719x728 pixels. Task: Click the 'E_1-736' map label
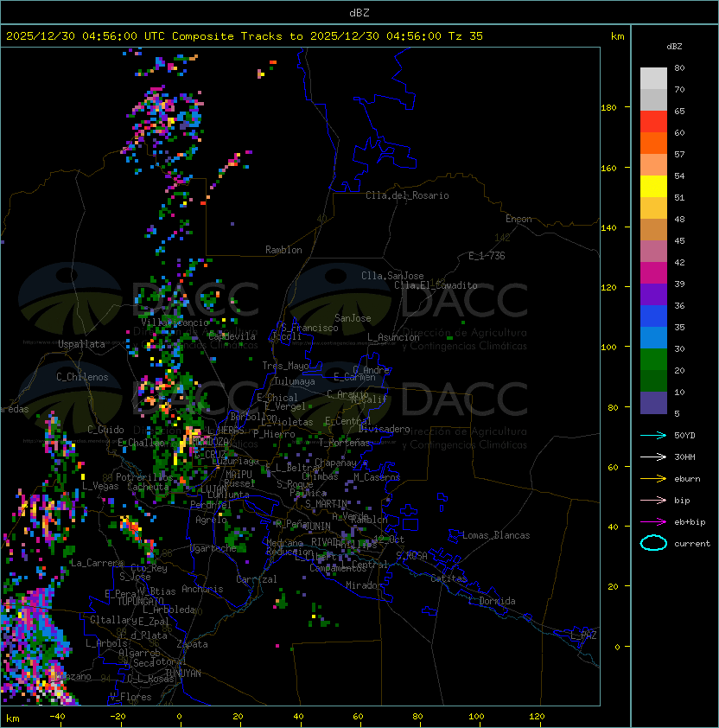click(487, 256)
